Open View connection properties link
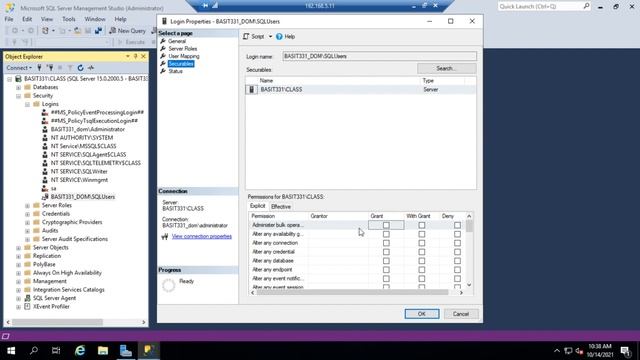 [202, 236]
